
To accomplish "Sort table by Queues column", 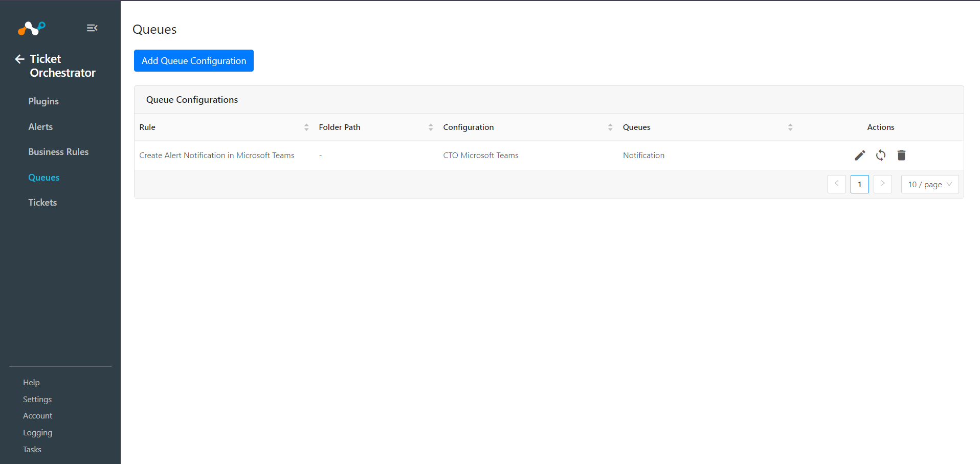I will click(x=790, y=127).
